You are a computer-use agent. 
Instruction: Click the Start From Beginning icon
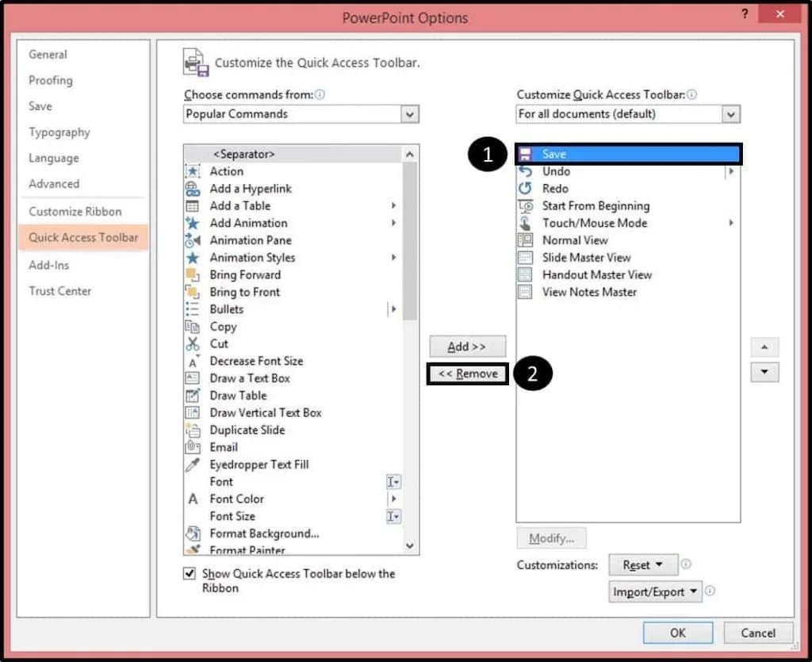525,206
